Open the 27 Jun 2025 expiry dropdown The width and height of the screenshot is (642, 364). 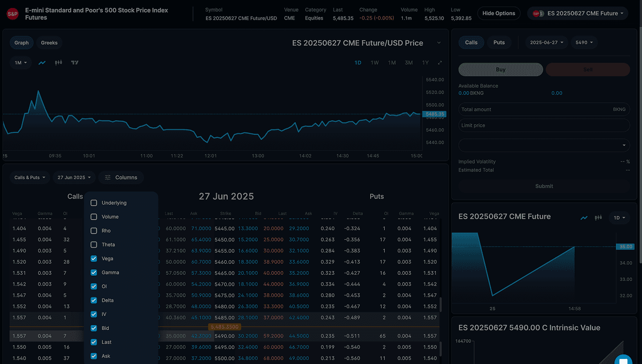(x=74, y=177)
